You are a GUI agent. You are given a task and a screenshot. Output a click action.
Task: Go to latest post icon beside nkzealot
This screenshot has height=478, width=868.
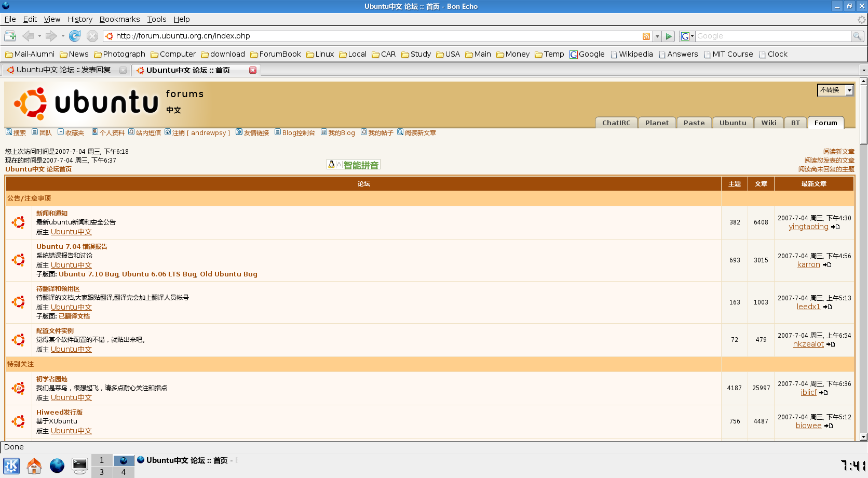831,344
